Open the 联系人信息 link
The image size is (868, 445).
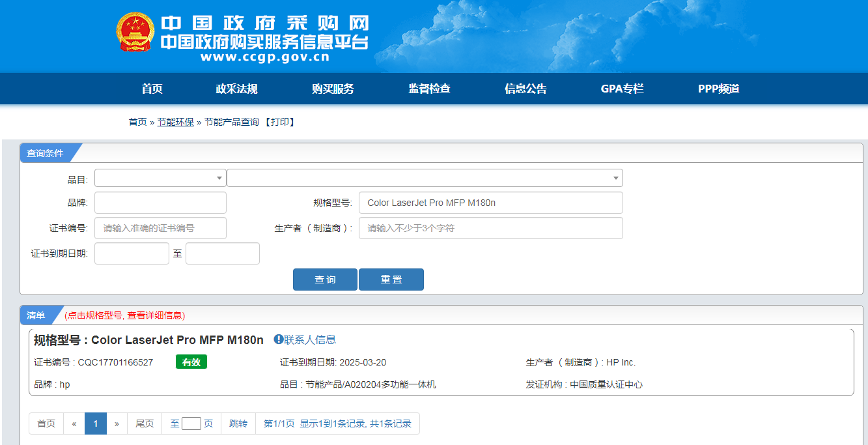pyautogui.click(x=310, y=339)
